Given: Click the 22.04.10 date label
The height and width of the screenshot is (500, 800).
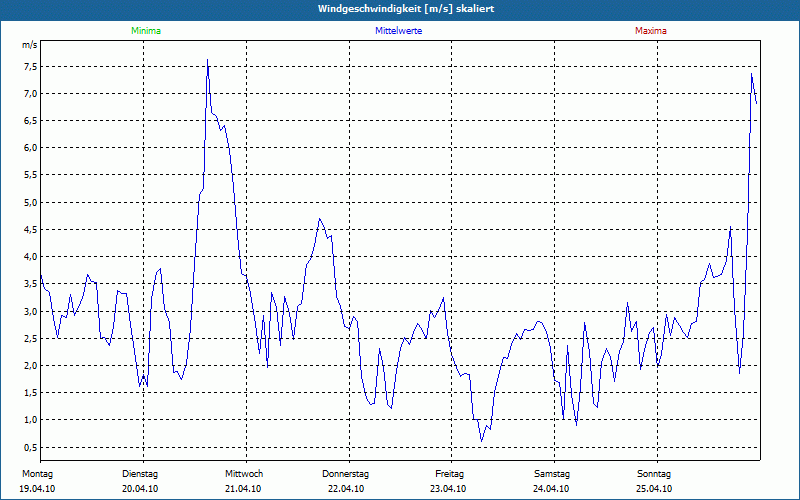Looking at the screenshot, I should click(346, 489).
